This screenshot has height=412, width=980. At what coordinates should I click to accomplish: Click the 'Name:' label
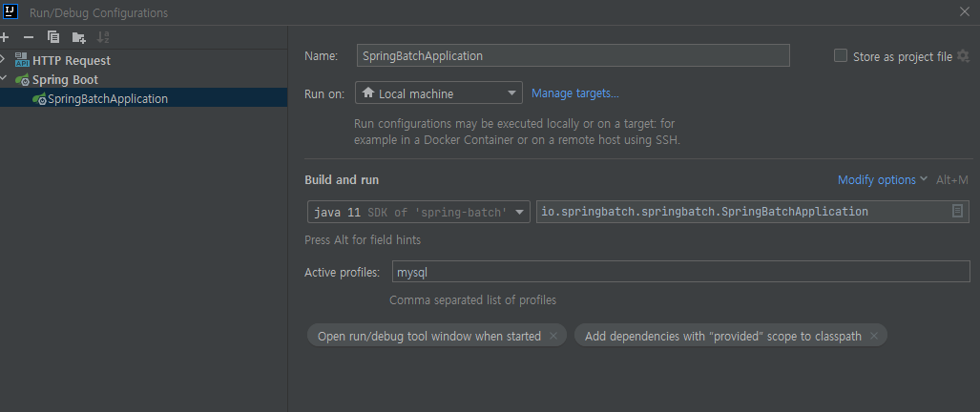pyautogui.click(x=322, y=55)
